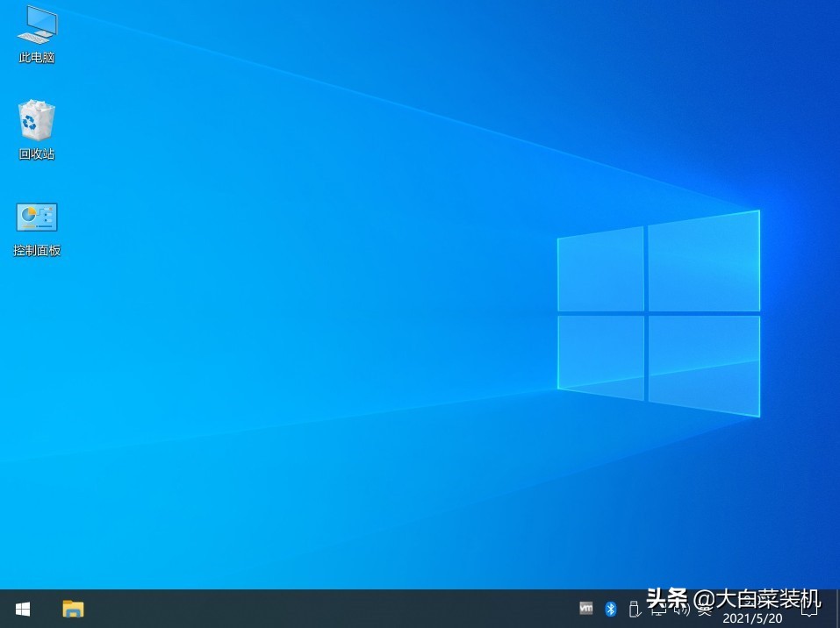840x628 pixels.
Task: Click the 此电脑 text label
Action: point(37,58)
